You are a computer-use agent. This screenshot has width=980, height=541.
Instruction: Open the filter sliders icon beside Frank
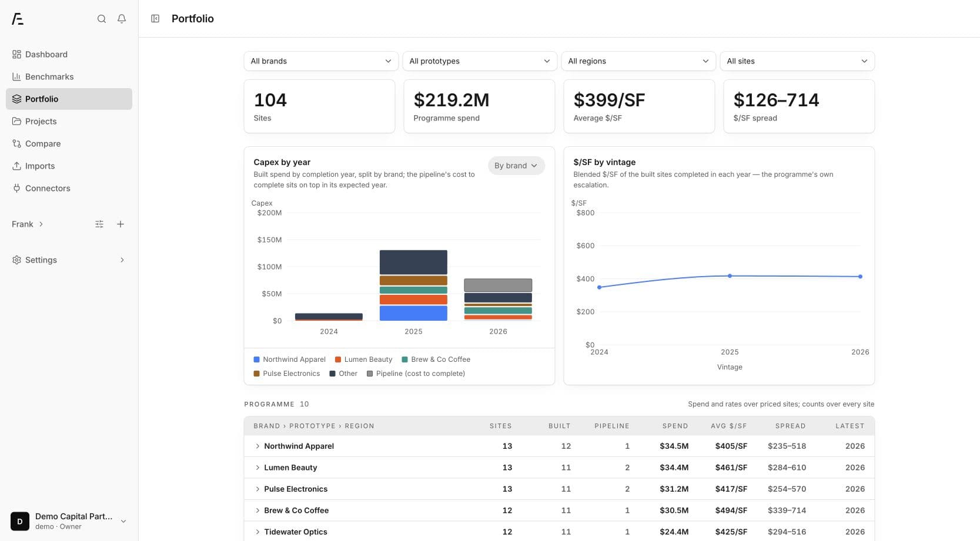pyautogui.click(x=99, y=224)
